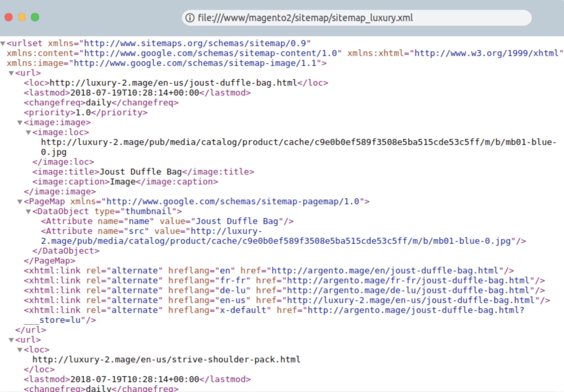This screenshot has height=392, width=564.
Task: Click the image:loc URL ending mb01-blue-
Action: click(x=298, y=142)
